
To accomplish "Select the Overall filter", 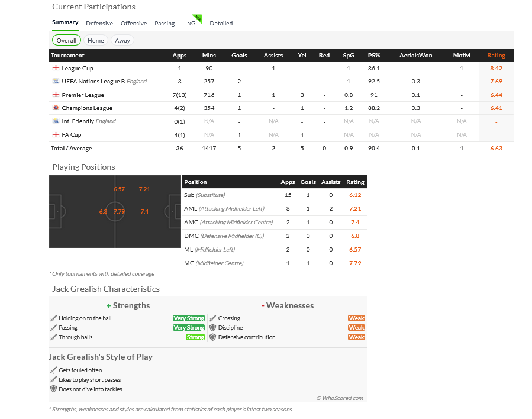I will click(x=66, y=40).
